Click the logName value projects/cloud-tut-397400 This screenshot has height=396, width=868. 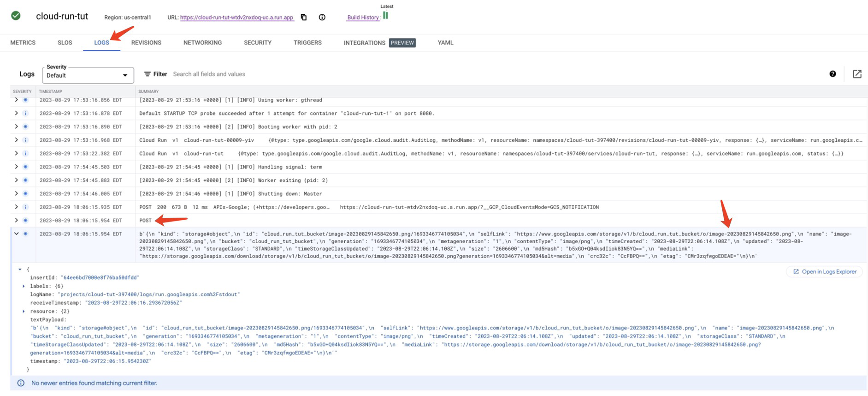click(149, 294)
